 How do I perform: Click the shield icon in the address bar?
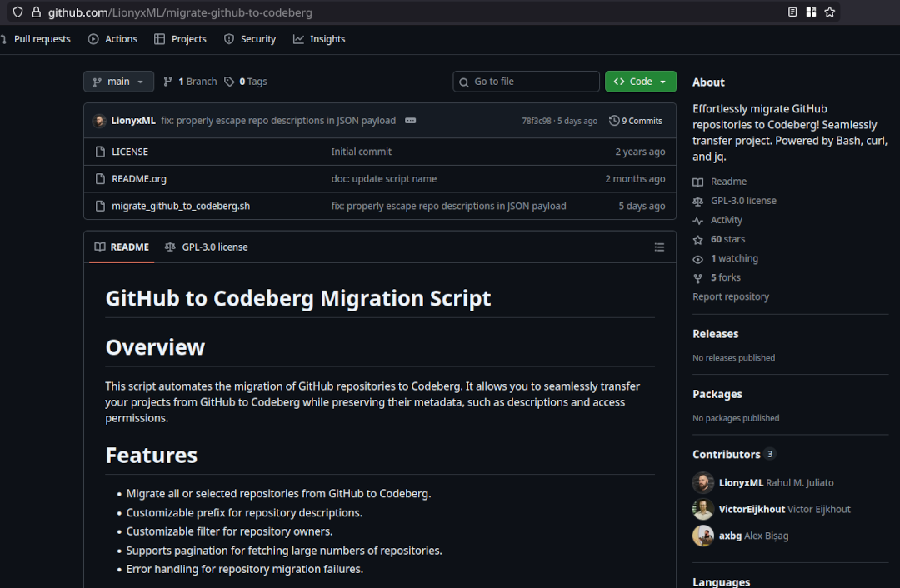pos(17,12)
